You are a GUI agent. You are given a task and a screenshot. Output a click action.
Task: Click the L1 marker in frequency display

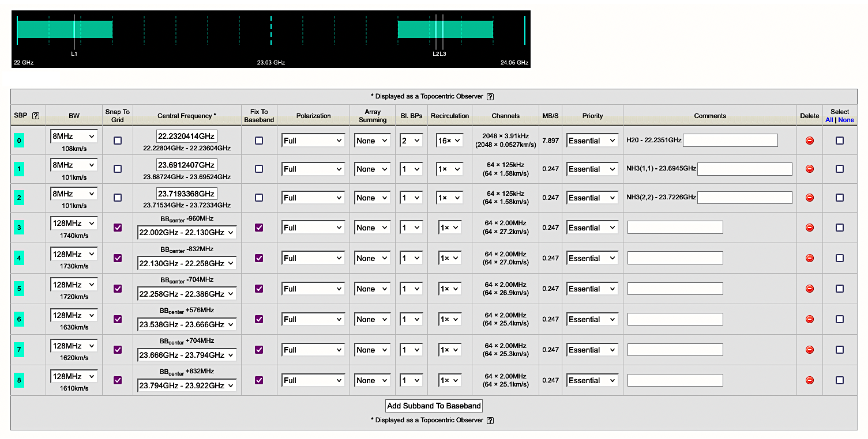[x=74, y=54]
